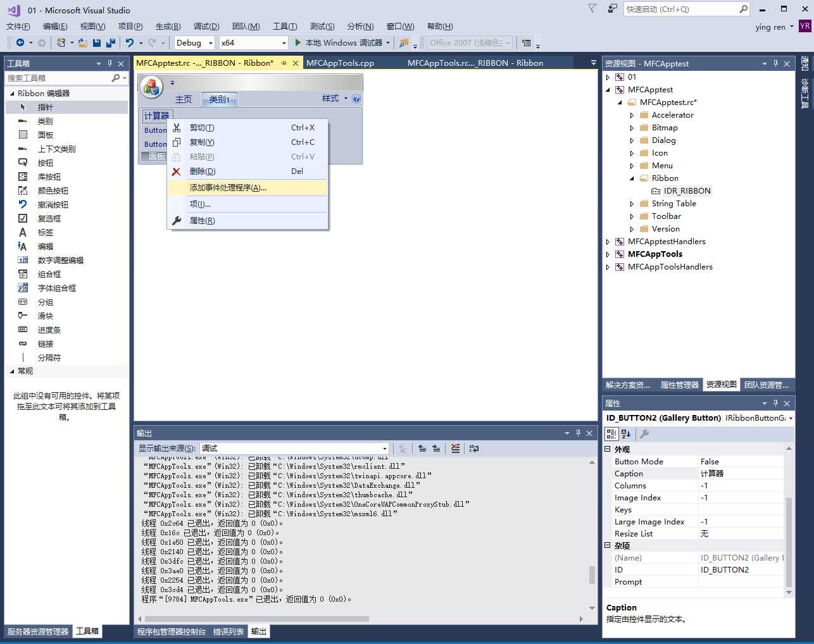The width and height of the screenshot is (814, 644).
Task: Pick the 分组 group tool
Action: point(66,302)
